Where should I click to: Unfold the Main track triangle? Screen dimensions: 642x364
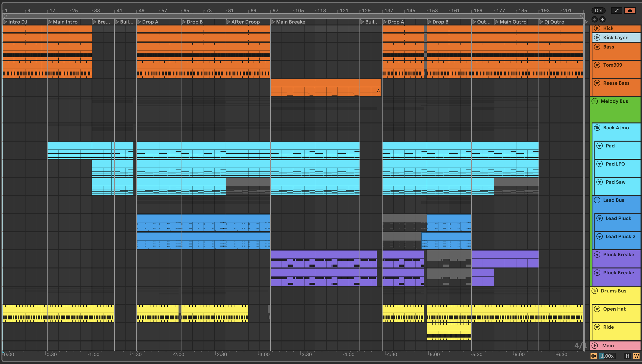tap(595, 346)
